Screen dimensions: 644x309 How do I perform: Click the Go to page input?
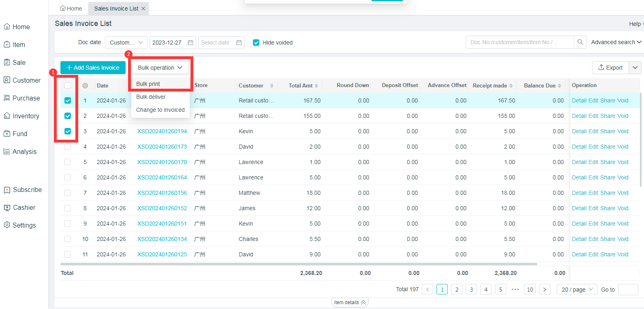[x=628, y=289]
